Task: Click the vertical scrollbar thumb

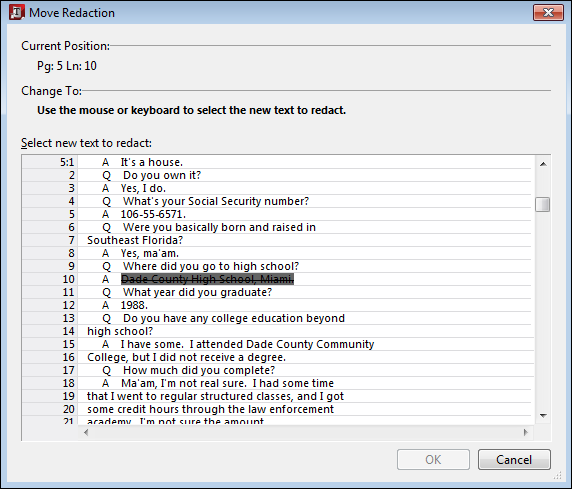Action: 542,204
